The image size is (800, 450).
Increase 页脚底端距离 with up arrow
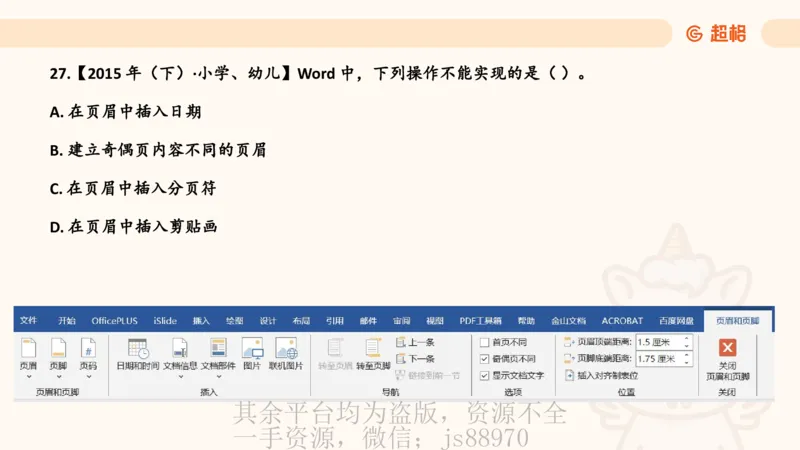pos(686,355)
